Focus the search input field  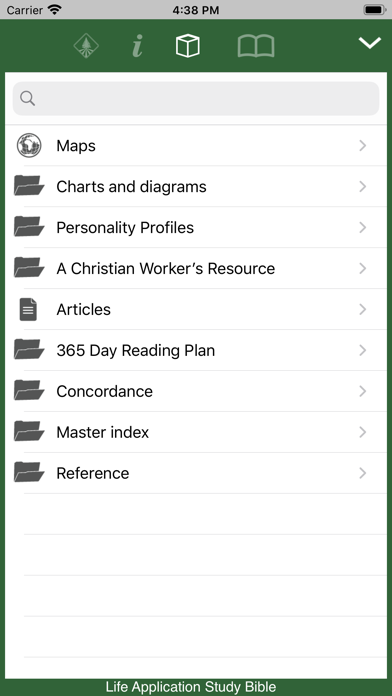[196, 99]
